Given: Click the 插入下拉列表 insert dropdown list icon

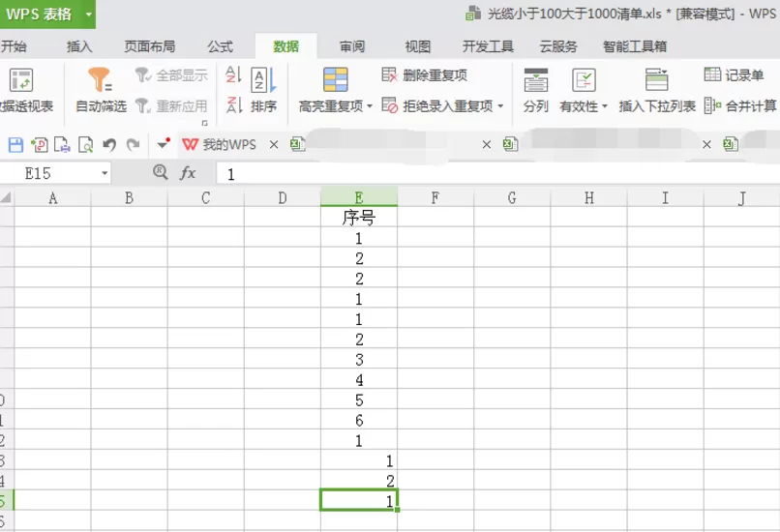Looking at the screenshot, I should point(657,80).
